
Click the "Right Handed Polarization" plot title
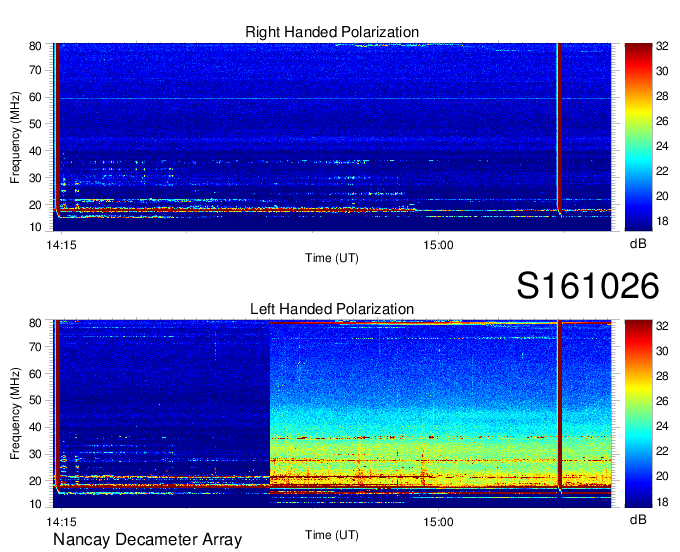click(332, 32)
